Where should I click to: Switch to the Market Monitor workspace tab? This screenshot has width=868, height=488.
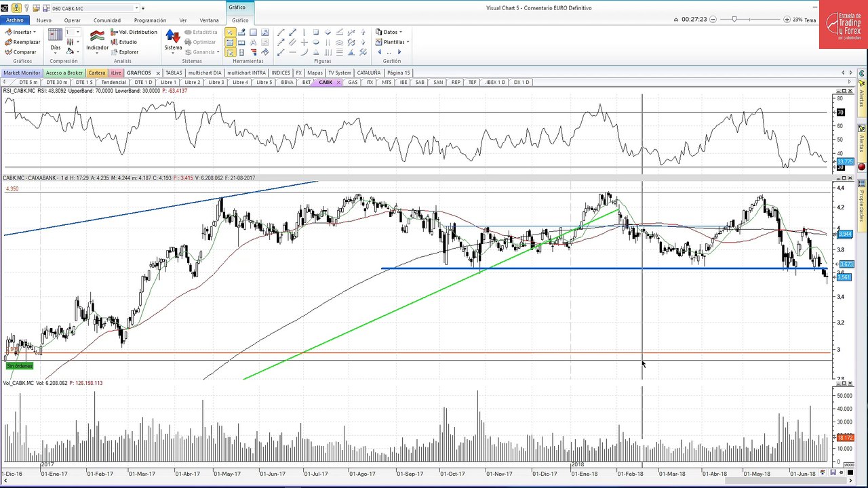coord(22,73)
